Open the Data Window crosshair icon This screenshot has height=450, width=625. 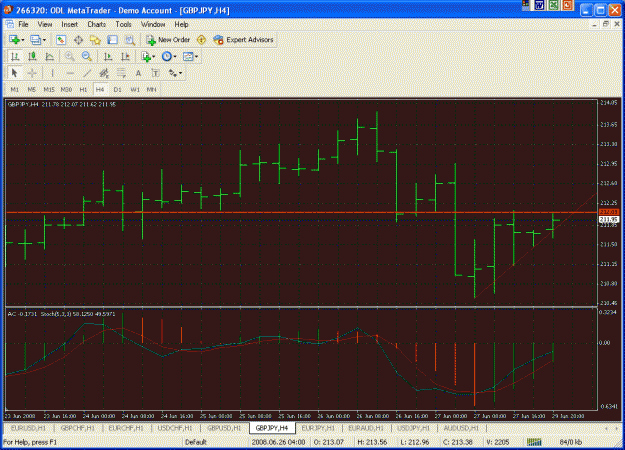pos(78,40)
